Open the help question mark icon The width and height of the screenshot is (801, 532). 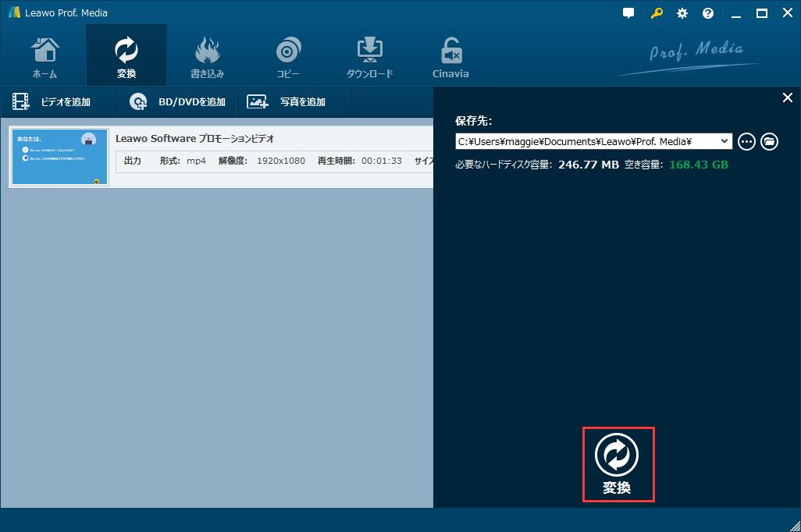coord(707,12)
